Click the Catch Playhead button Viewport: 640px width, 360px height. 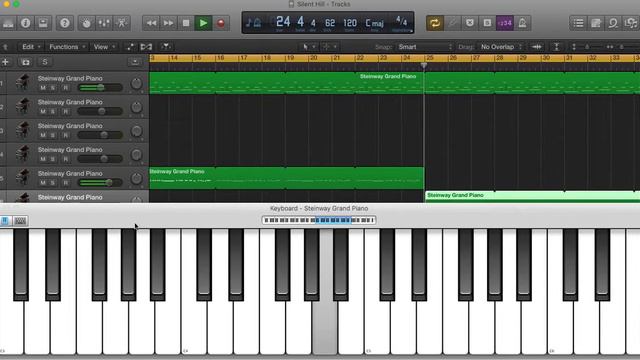tap(166, 47)
